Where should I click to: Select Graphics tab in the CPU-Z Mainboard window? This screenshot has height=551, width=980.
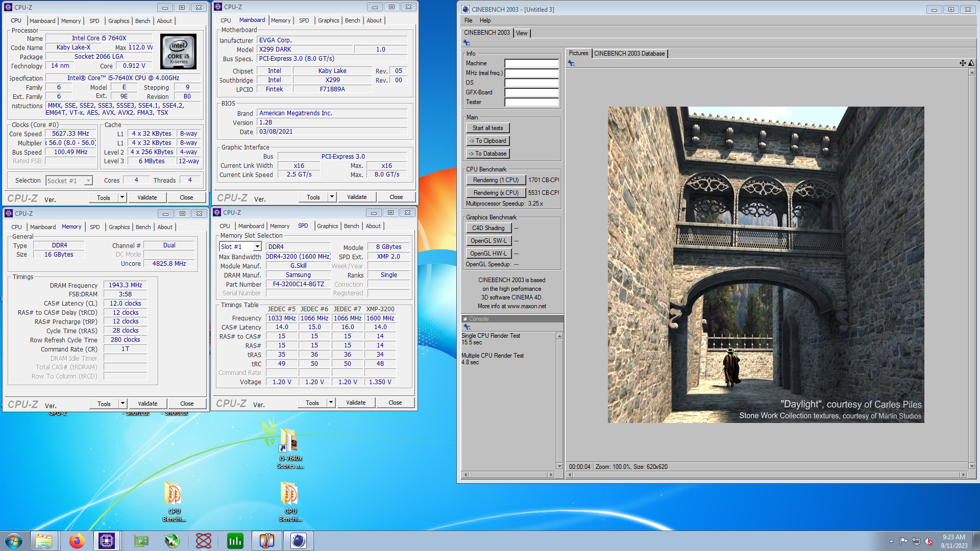coord(328,20)
